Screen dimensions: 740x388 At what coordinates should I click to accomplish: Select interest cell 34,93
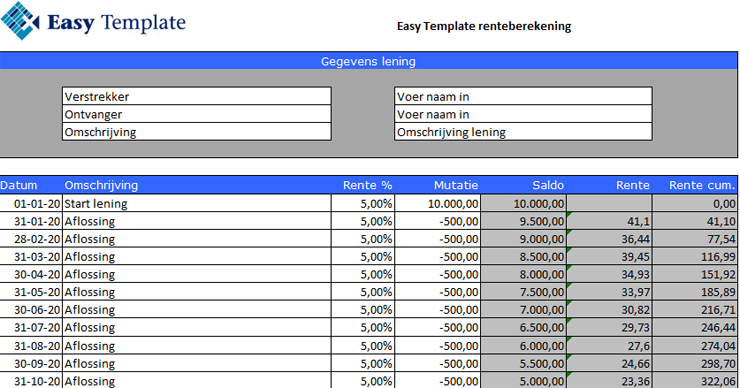610,274
